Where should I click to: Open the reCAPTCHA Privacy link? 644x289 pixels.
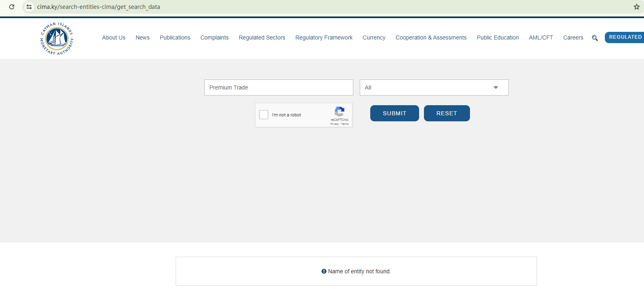click(334, 124)
